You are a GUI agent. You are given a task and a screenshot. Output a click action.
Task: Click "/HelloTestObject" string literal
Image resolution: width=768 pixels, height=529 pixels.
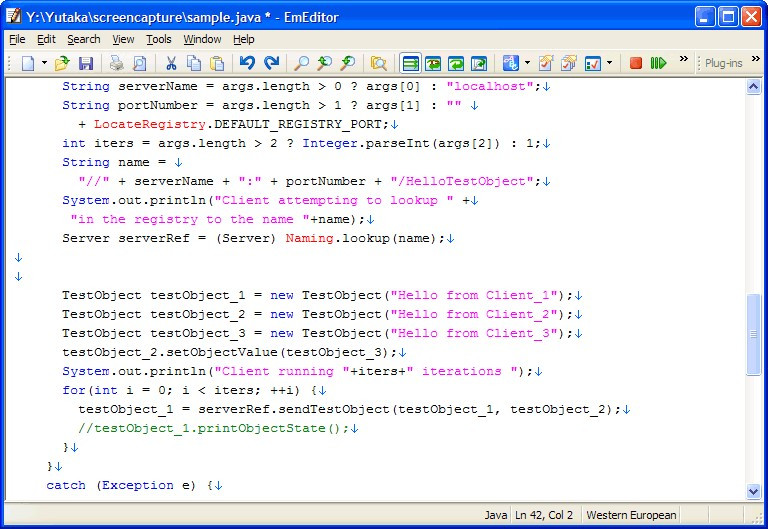pos(462,181)
